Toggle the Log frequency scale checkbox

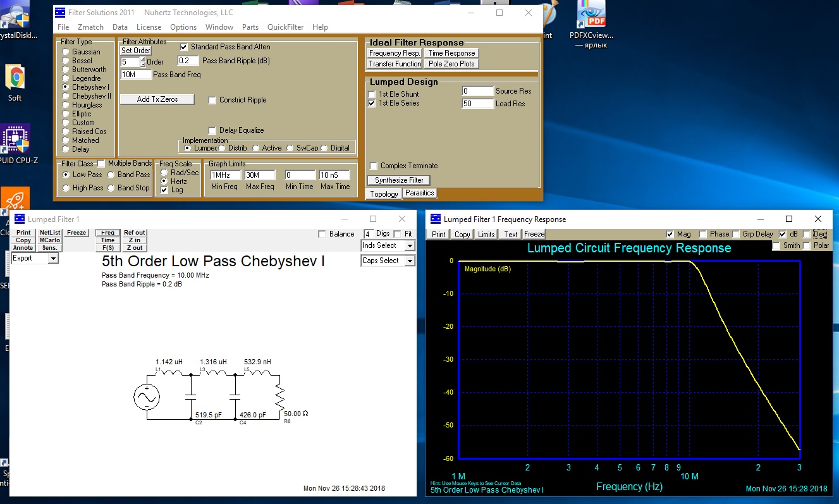pyautogui.click(x=164, y=190)
